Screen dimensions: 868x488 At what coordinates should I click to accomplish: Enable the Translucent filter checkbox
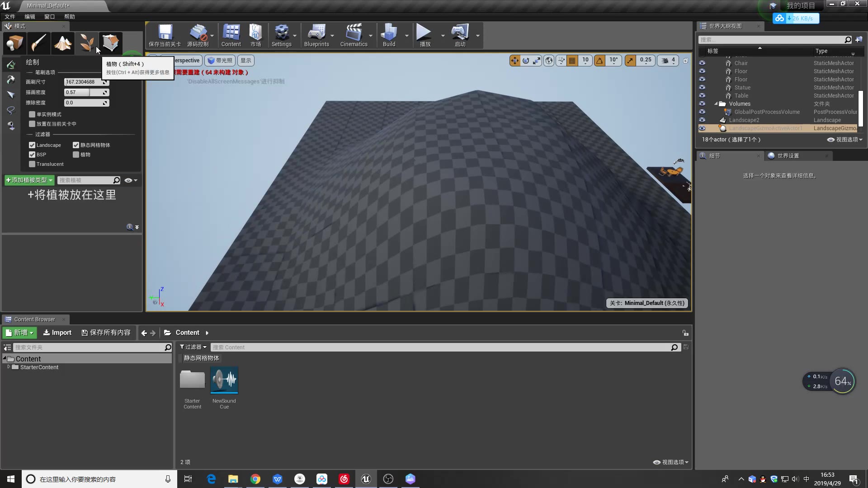coord(32,164)
